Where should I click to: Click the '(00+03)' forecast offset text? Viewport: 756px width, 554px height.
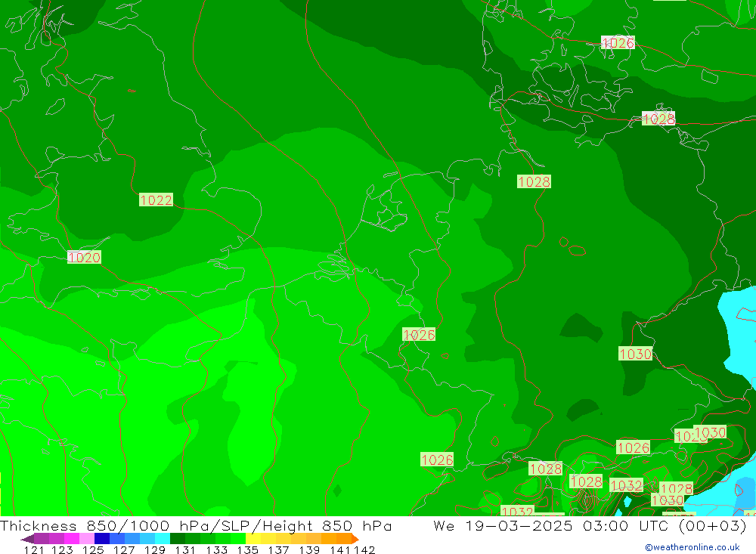coord(712,525)
